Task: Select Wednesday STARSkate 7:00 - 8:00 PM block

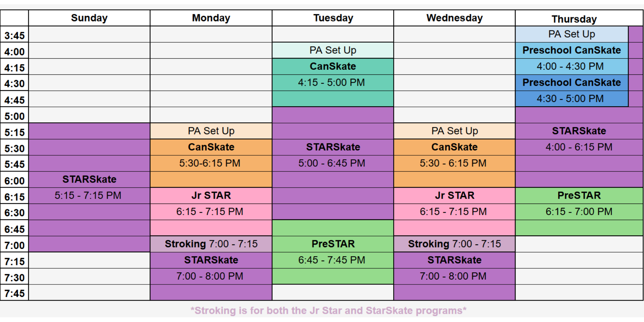Action: [454, 276]
